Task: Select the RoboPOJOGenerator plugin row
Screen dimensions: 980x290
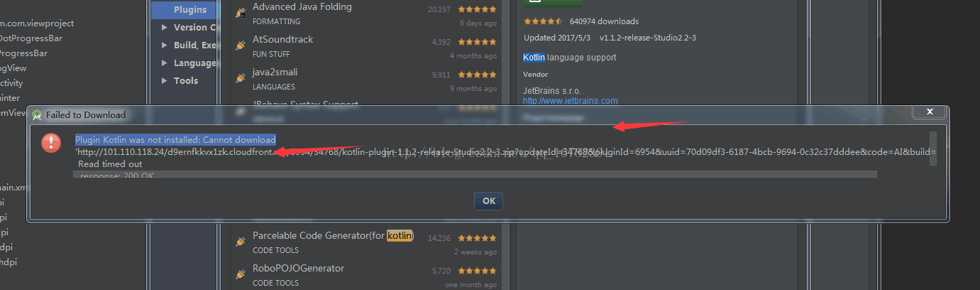Action: 365,275
